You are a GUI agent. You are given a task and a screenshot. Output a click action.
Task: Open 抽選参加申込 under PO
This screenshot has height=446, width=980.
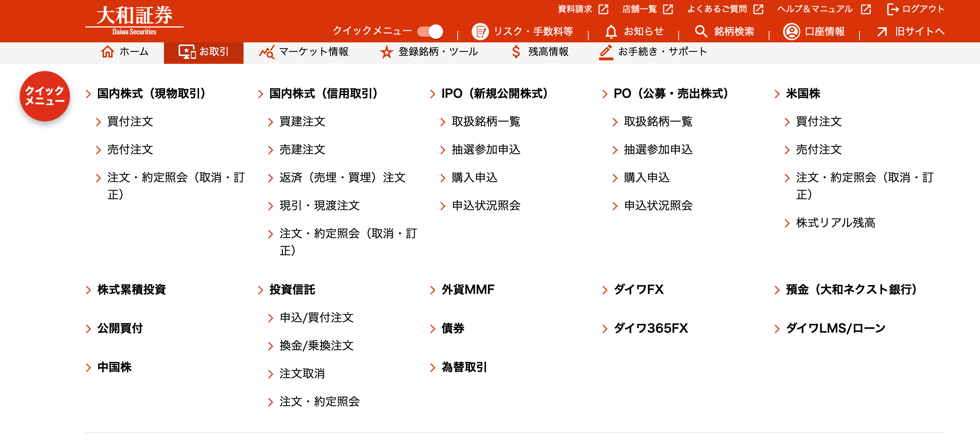click(x=658, y=150)
